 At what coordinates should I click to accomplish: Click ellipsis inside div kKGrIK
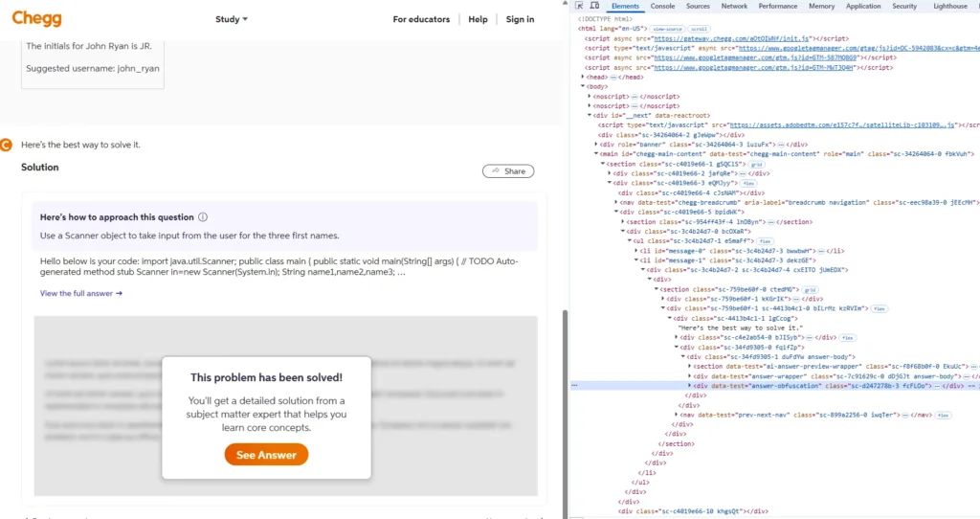pos(795,299)
